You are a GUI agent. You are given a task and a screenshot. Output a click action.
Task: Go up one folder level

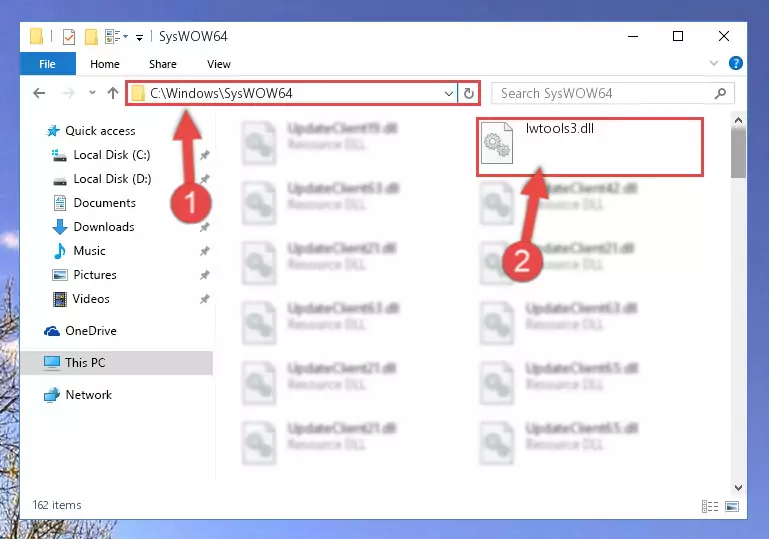113,93
